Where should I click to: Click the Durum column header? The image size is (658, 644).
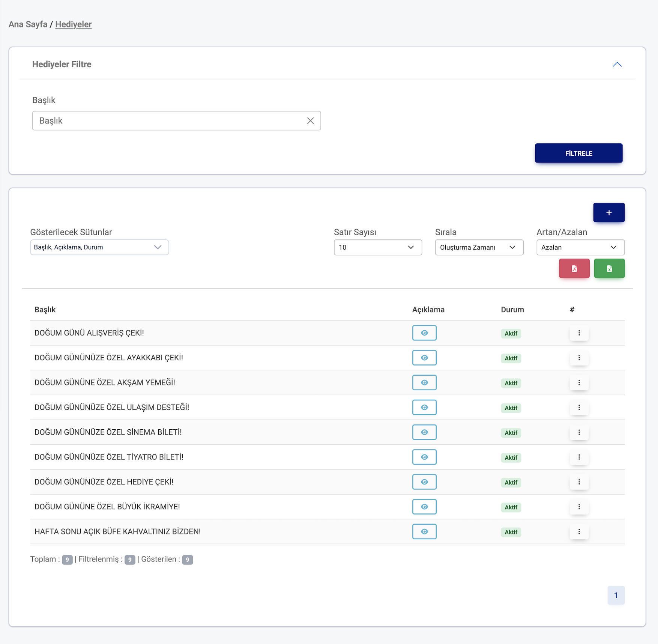point(512,310)
